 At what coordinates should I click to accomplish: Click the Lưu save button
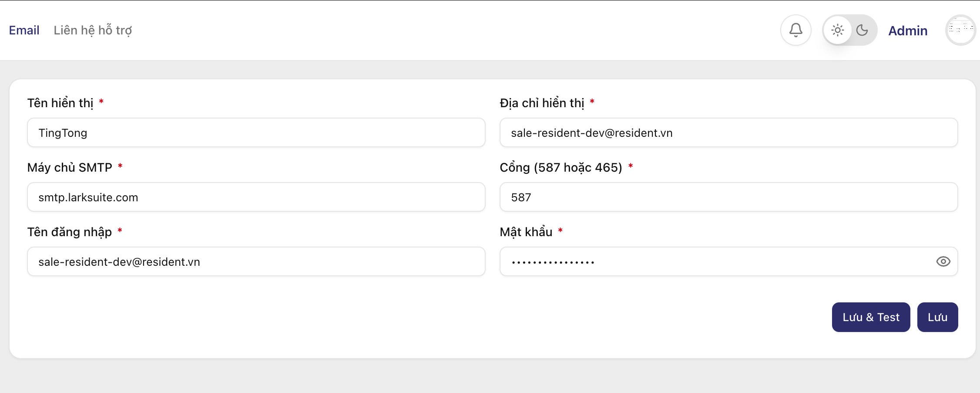937,317
